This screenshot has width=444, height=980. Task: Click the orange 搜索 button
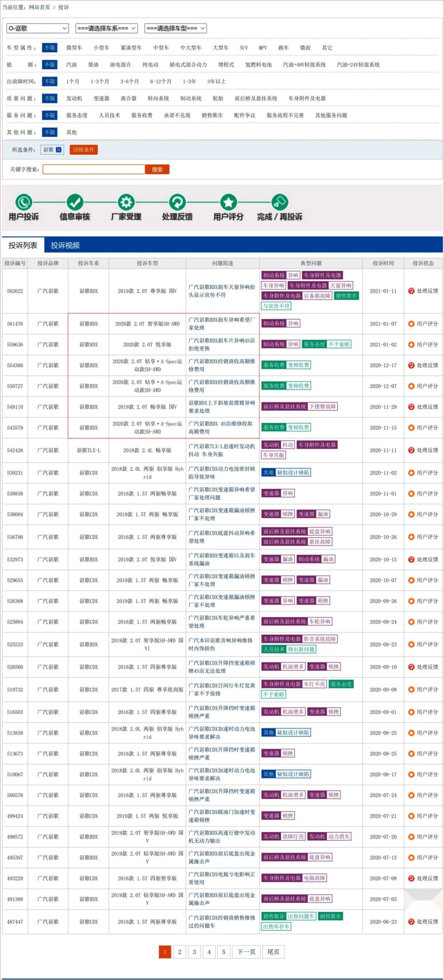click(157, 170)
